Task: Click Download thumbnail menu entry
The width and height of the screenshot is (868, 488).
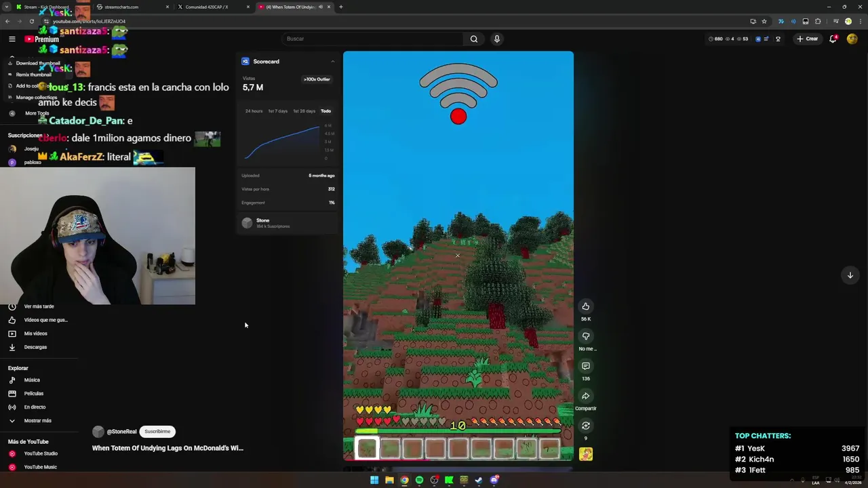Action: tap(38, 63)
